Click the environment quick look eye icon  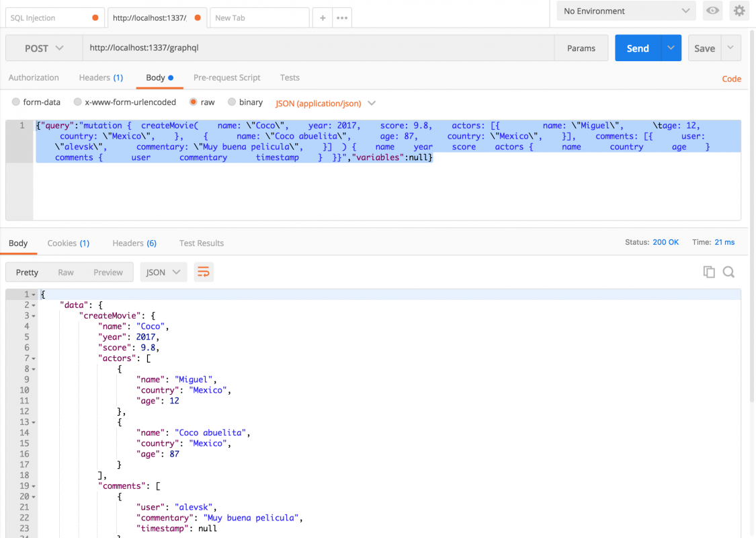[712, 11]
